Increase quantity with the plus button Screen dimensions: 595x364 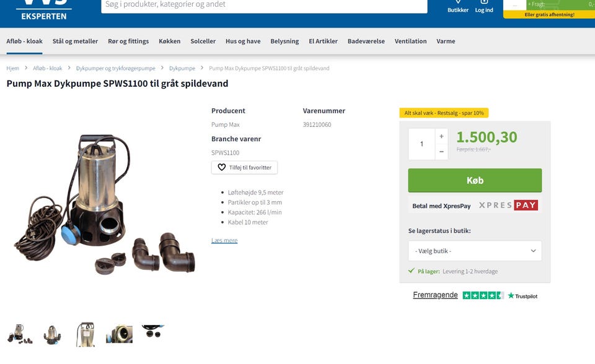(441, 136)
